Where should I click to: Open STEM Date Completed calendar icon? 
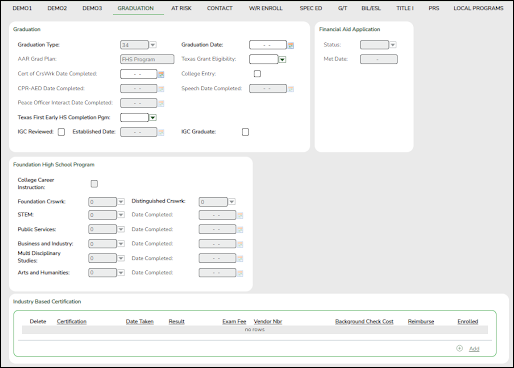pos(240,215)
